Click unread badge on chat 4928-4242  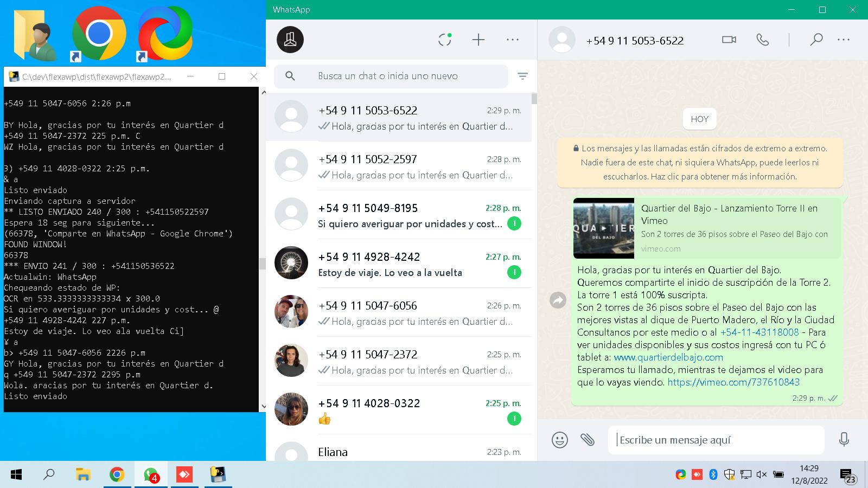pos(514,272)
